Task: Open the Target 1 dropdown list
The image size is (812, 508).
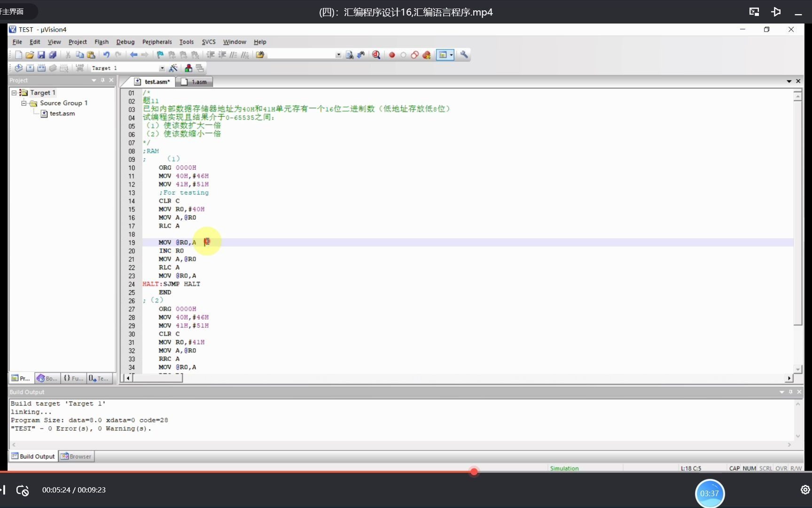Action: pos(162,69)
